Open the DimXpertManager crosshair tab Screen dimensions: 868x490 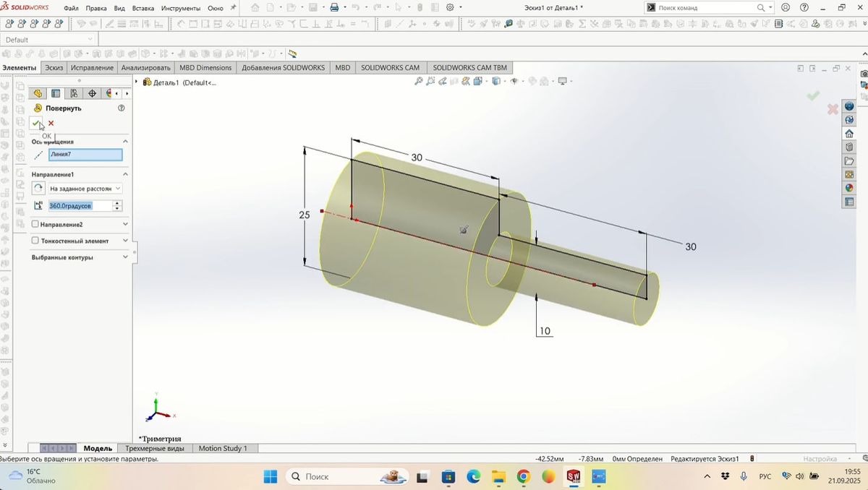[92, 93]
